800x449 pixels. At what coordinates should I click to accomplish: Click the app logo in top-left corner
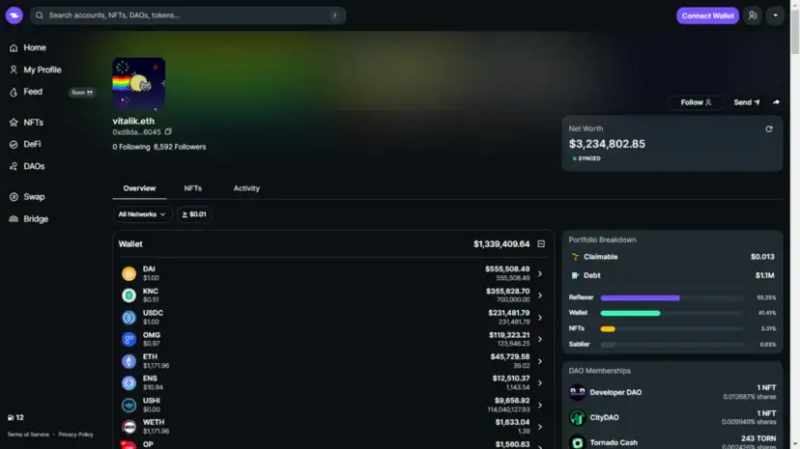tap(14, 16)
